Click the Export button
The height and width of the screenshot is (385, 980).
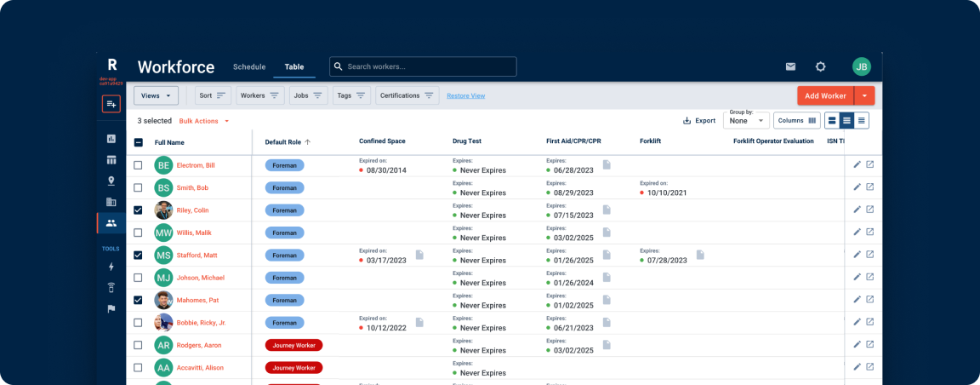click(698, 121)
